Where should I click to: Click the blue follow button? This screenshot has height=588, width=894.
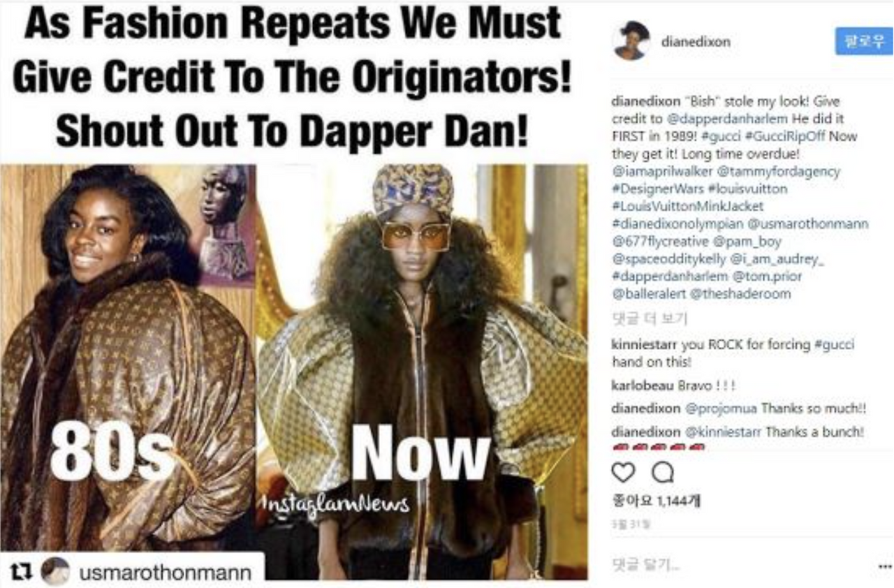click(863, 41)
